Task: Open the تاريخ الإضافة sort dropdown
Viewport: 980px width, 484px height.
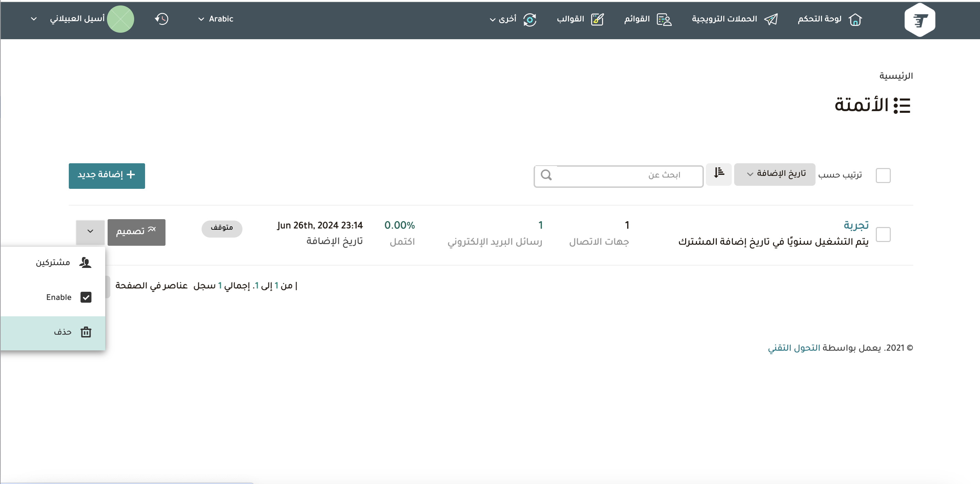Action: point(774,174)
